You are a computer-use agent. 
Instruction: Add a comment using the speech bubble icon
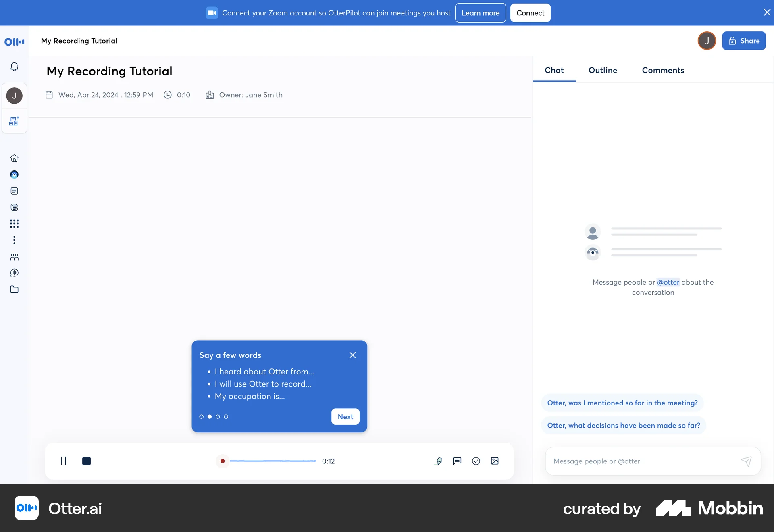pyautogui.click(x=457, y=461)
